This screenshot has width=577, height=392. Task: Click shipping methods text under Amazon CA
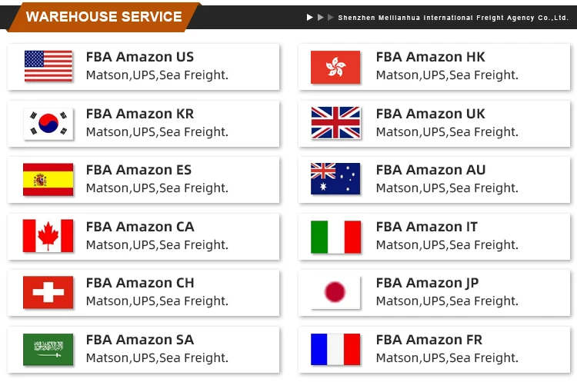[157, 245]
